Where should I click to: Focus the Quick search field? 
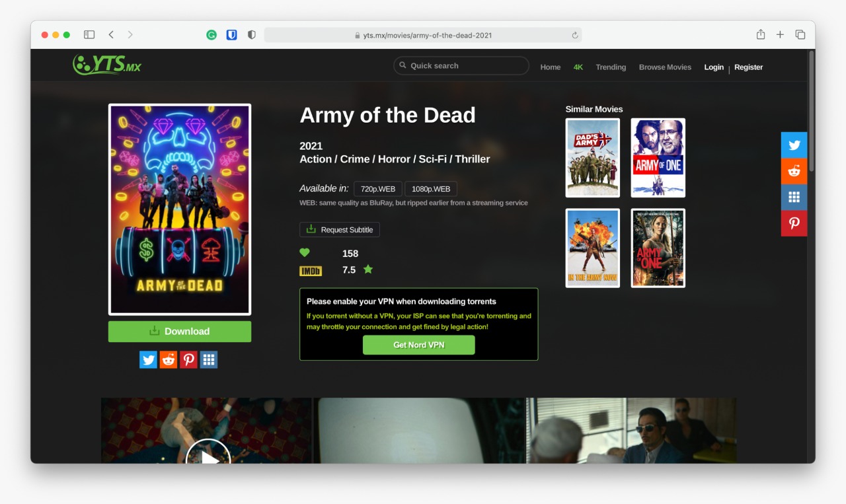tap(461, 65)
